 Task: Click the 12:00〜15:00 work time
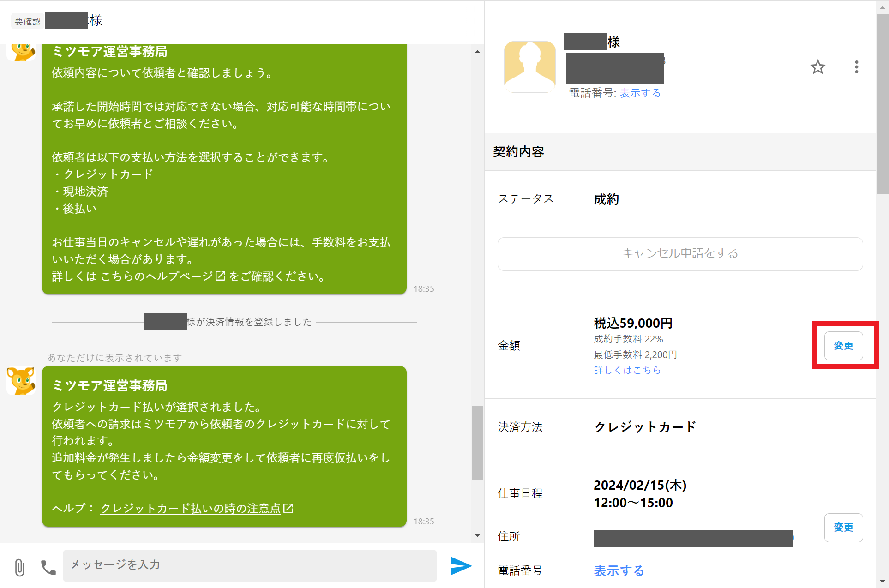pos(633,503)
